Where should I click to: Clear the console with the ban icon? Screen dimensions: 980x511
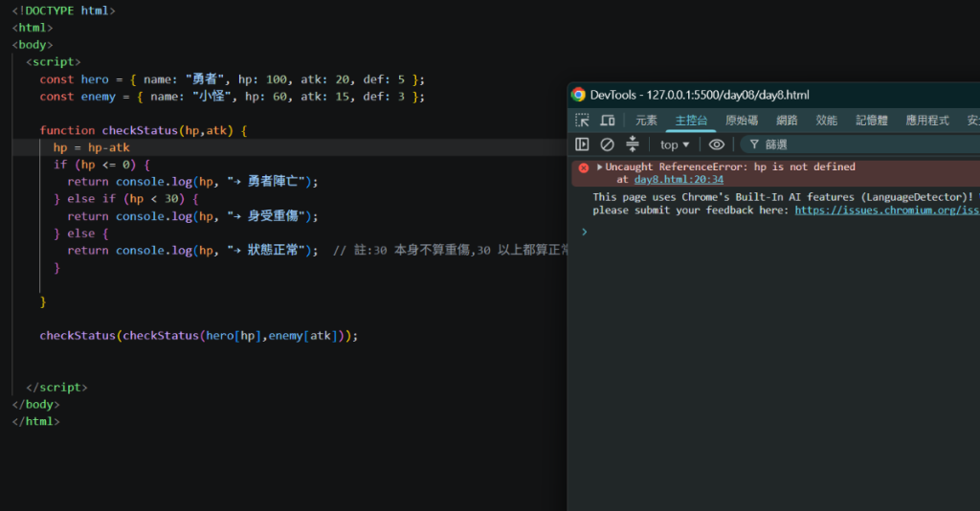(x=607, y=144)
